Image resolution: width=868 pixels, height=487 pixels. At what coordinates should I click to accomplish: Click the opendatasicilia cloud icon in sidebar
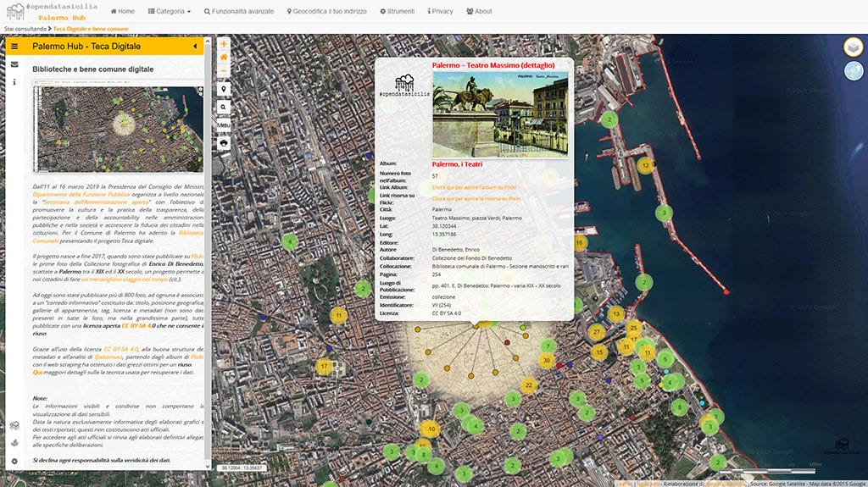[x=14, y=425]
